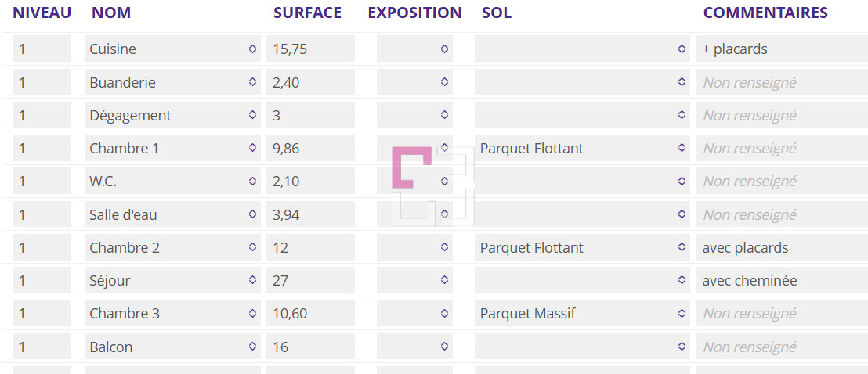Click the Balcon surface field 16

310,347
